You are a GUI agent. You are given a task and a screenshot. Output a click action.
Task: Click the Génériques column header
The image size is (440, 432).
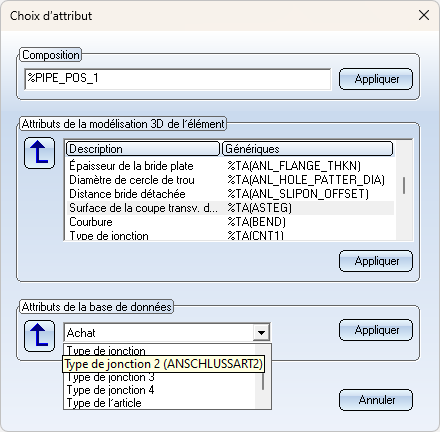(307, 149)
